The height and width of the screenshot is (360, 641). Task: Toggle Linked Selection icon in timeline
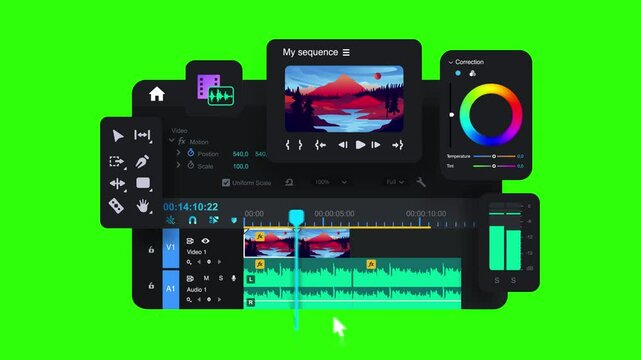(x=213, y=220)
